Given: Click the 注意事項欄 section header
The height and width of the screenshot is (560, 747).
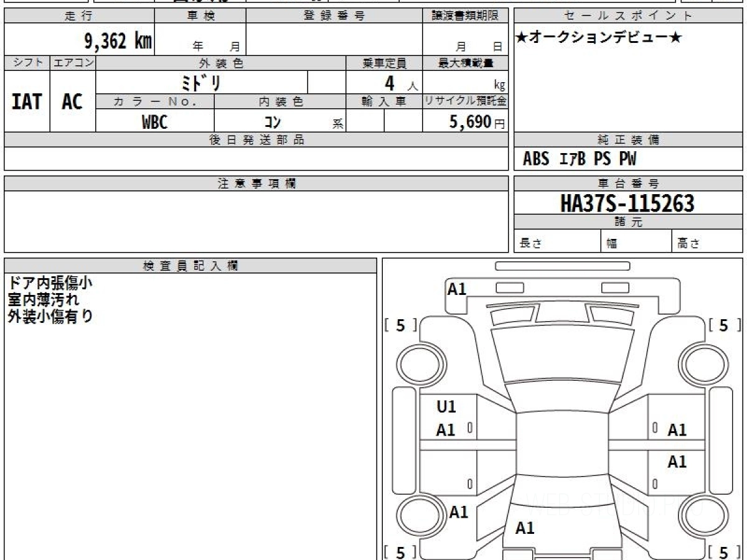Looking at the screenshot, I should point(256,184).
